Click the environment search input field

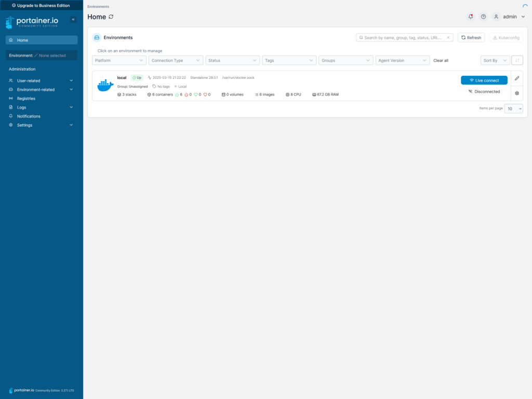click(403, 37)
